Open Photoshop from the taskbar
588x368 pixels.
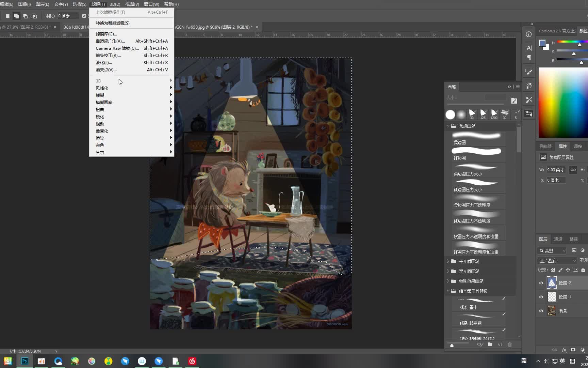click(24, 361)
